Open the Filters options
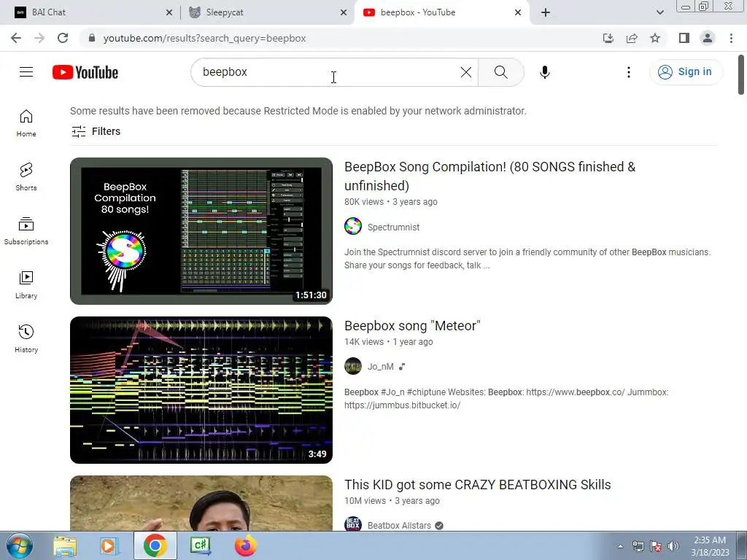 tap(96, 131)
